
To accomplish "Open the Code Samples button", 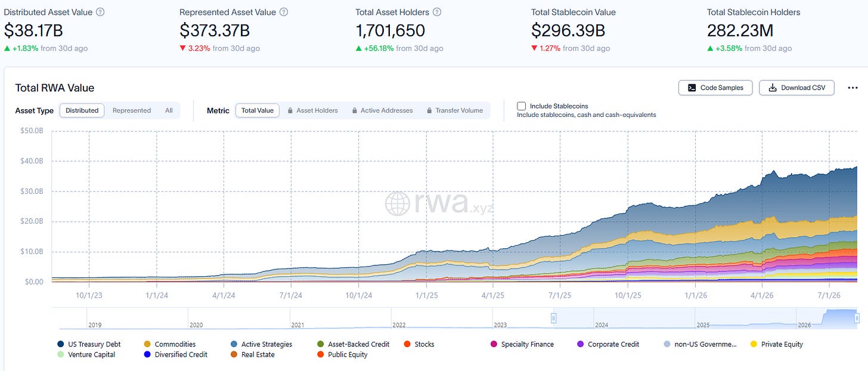I will [715, 88].
